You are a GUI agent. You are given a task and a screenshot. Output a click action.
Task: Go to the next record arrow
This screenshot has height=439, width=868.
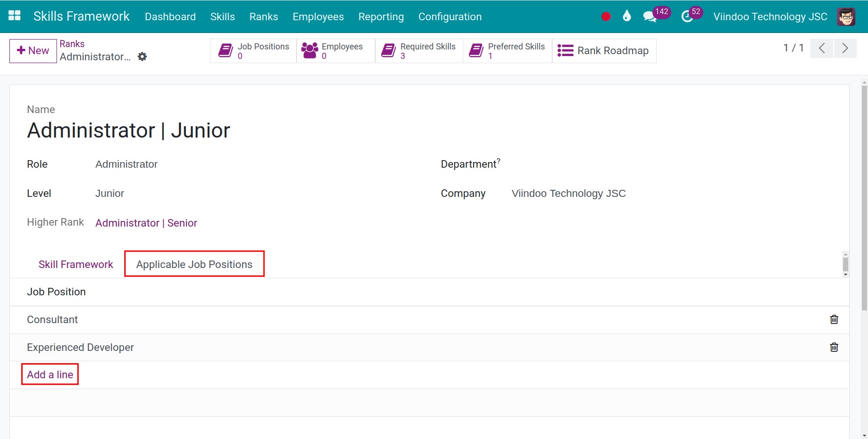click(x=845, y=48)
